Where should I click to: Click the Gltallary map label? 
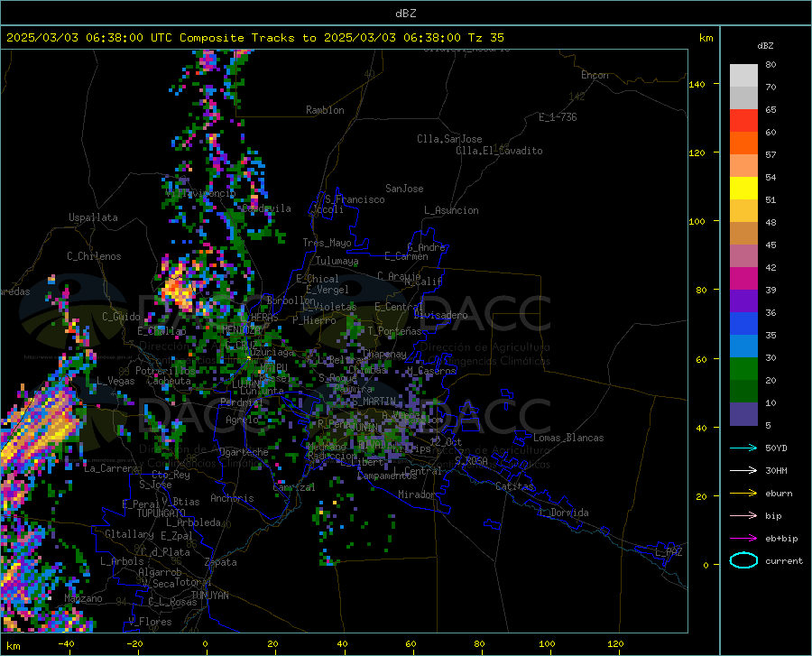pos(129,534)
